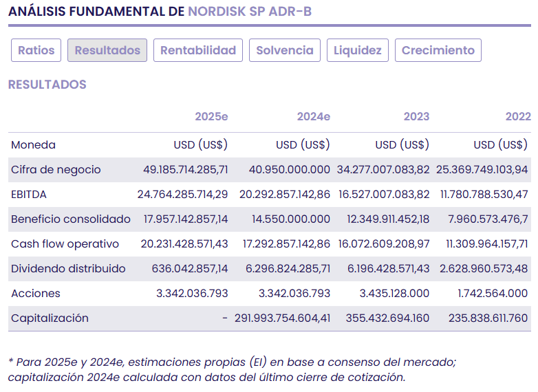Image resolution: width=538 pixels, height=392 pixels.
Task: Click the footnote about 2025e and 2024e estimates
Action: click(233, 370)
